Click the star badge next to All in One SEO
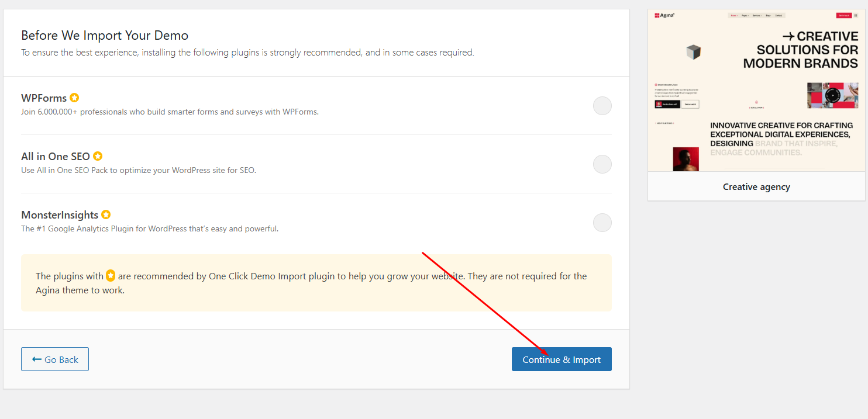 pos(98,156)
